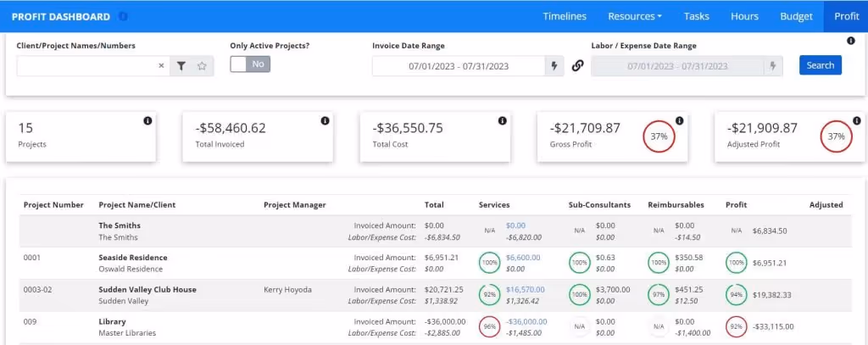The width and height of the screenshot is (868, 345).
Task: Show info for the Total Cost card
Action: point(502,120)
